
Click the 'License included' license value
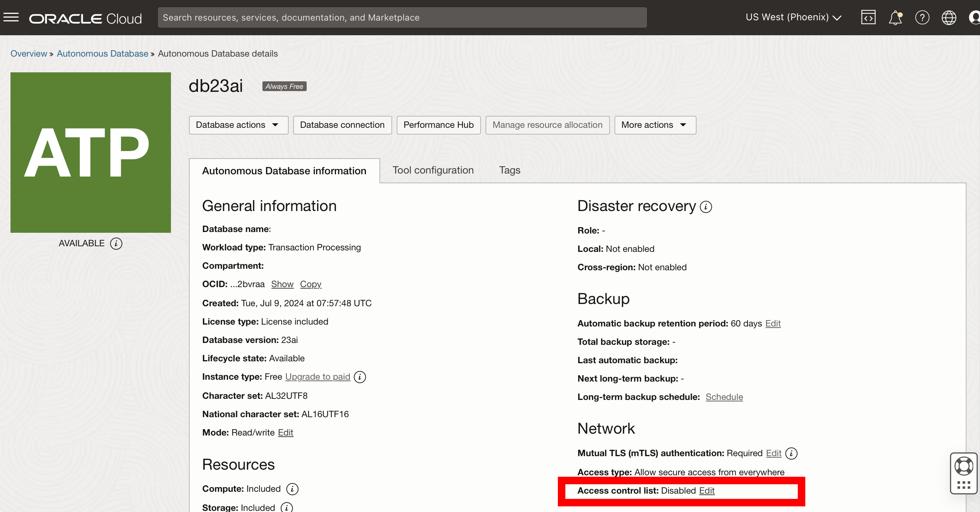(294, 322)
